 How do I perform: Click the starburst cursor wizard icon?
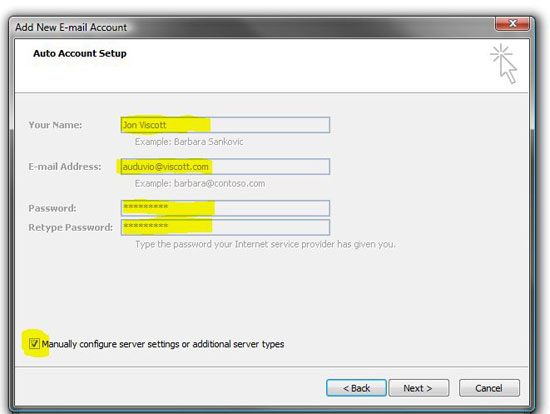click(504, 64)
